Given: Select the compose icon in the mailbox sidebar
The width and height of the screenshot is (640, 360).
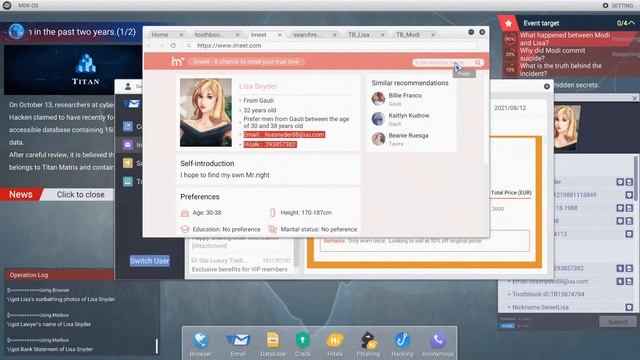Looking at the screenshot, I should [x=128, y=126].
